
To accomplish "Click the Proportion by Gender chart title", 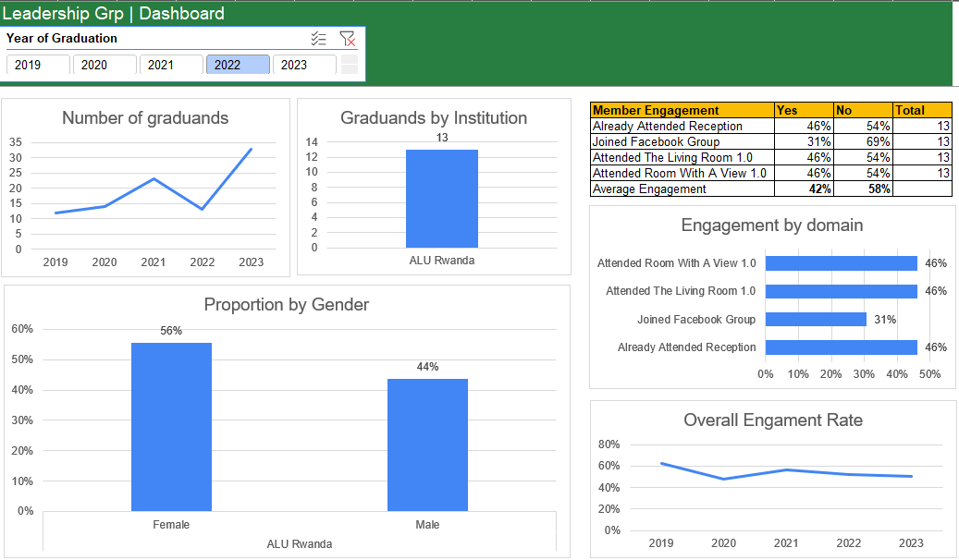I will pos(286,305).
